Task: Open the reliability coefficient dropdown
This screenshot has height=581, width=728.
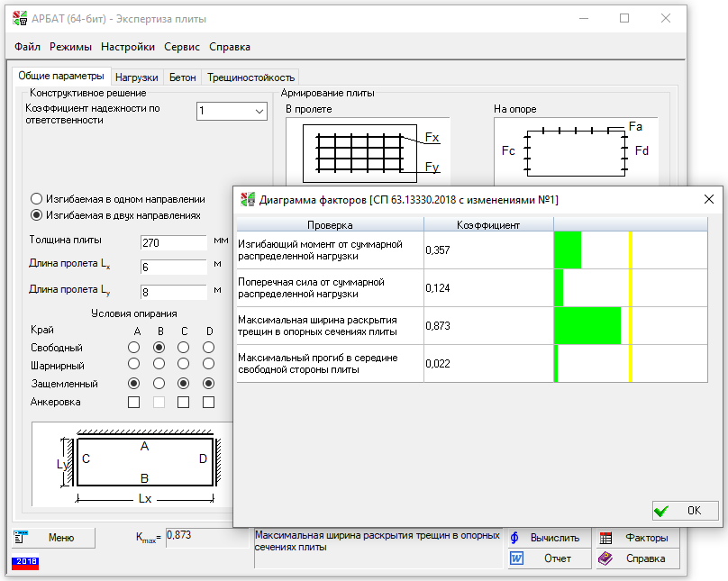Action: coord(259,112)
